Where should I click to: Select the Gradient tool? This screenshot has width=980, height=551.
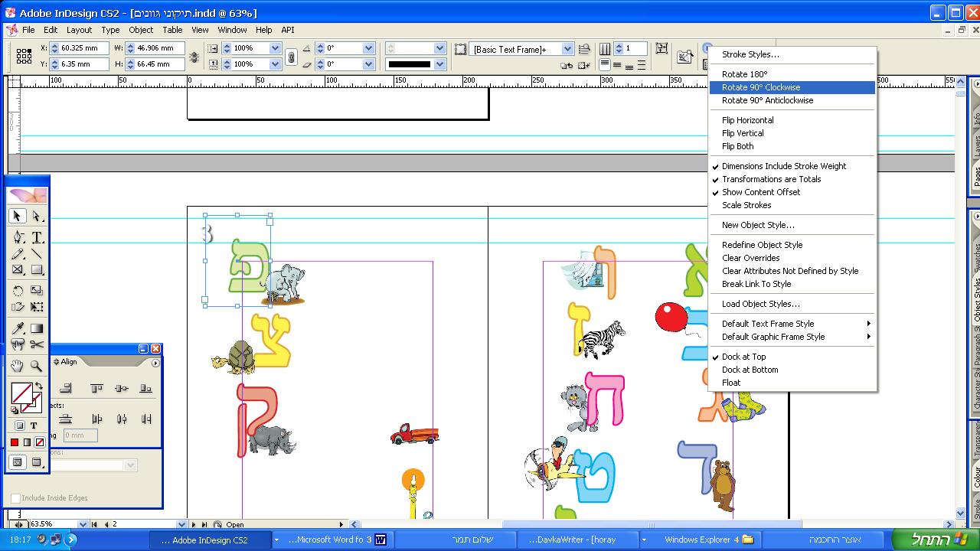37,329
